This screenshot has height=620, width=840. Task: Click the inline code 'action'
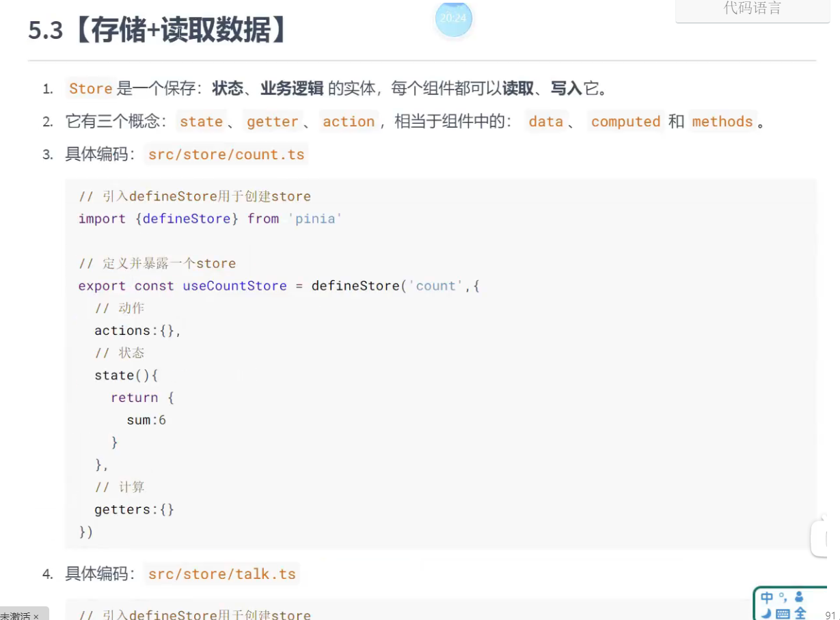coord(349,122)
